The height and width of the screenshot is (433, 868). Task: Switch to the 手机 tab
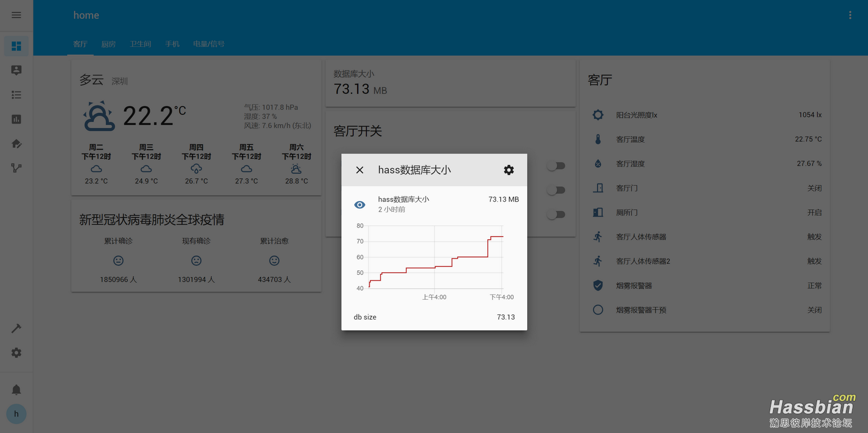[x=172, y=44]
